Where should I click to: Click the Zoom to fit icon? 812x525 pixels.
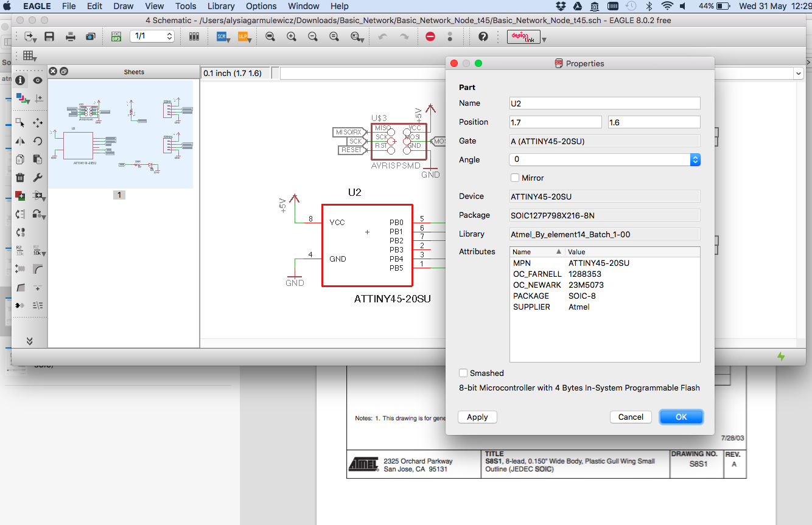pyautogui.click(x=270, y=37)
